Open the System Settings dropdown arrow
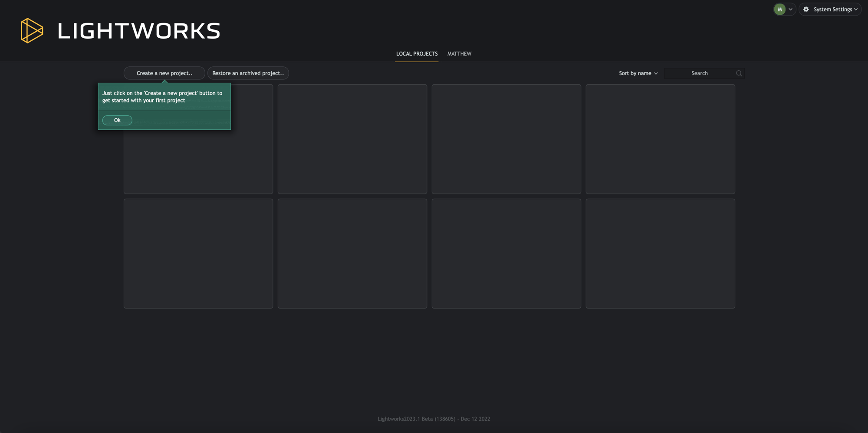This screenshot has height=433, width=868. point(856,9)
